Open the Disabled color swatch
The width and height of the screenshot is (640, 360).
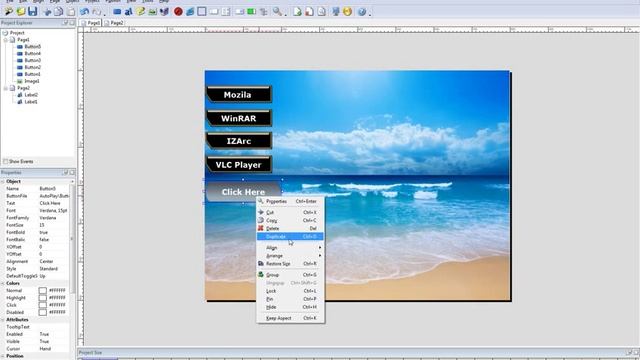pos(42,312)
